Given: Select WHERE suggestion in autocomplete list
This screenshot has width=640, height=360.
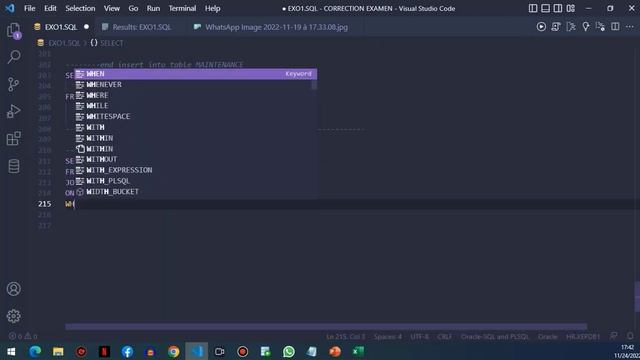Looking at the screenshot, I should pyautogui.click(x=196, y=95).
